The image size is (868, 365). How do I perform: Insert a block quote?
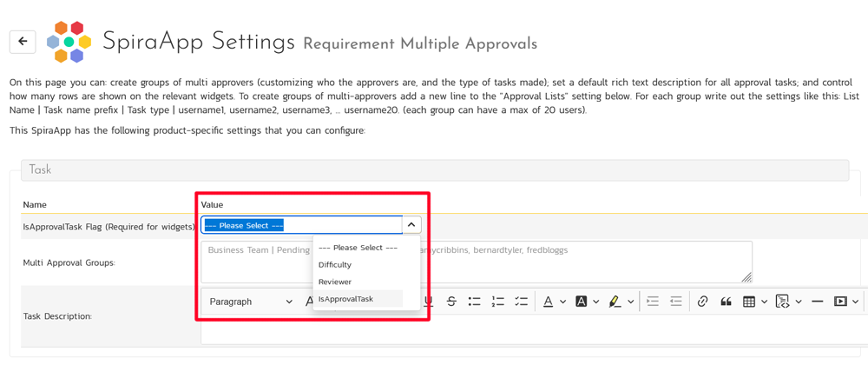(726, 302)
